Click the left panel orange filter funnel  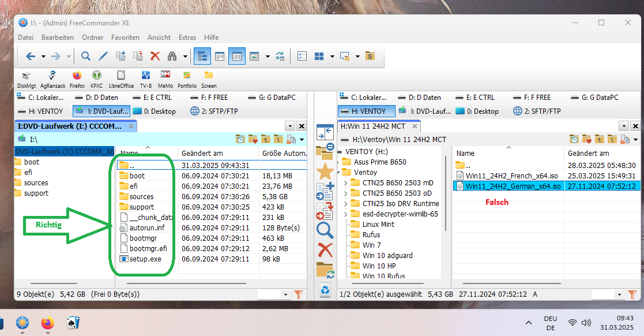[x=299, y=294]
